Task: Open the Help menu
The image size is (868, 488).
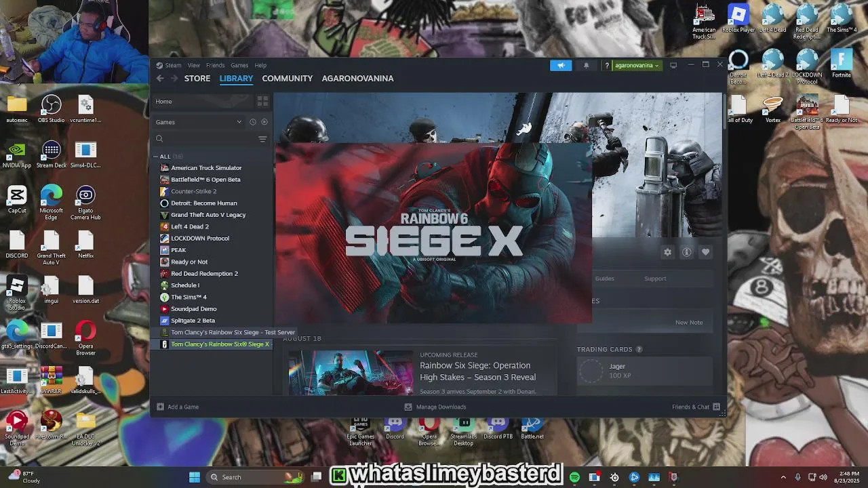Action: point(260,65)
